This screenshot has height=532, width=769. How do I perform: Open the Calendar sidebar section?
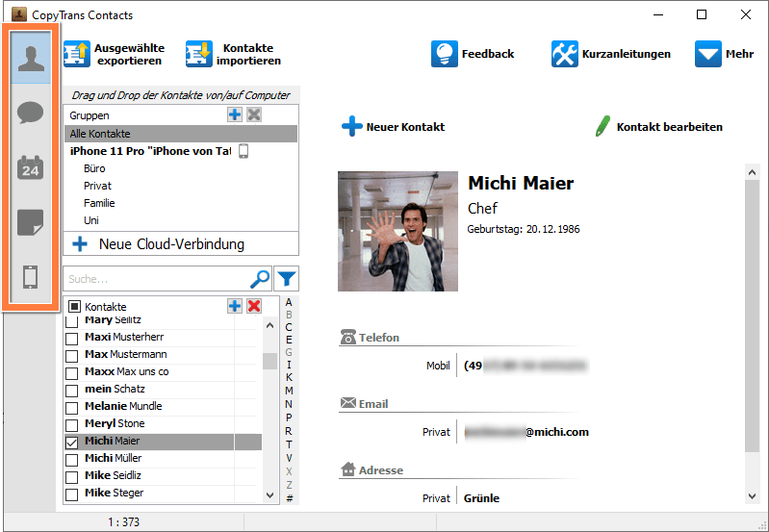pyautogui.click(x=31, y=167)
